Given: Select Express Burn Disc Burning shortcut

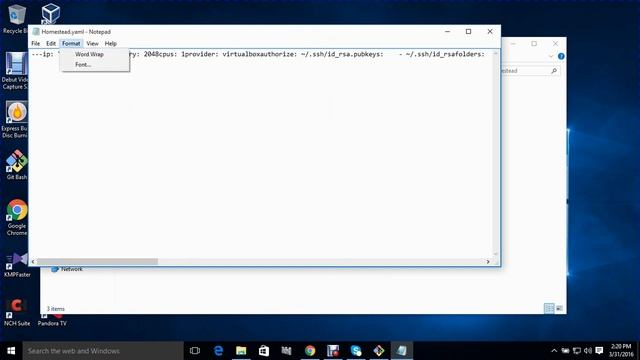Looking at the screenshot, I should 16,120.
